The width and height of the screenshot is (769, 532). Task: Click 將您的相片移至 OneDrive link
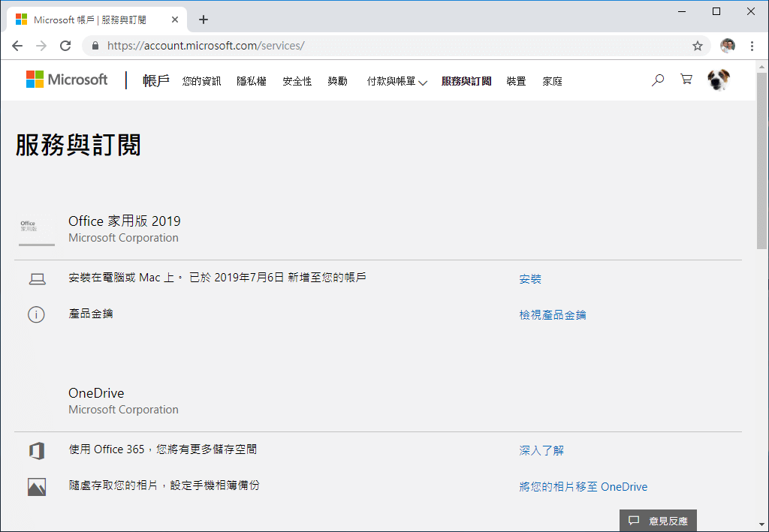coord(583,487)
